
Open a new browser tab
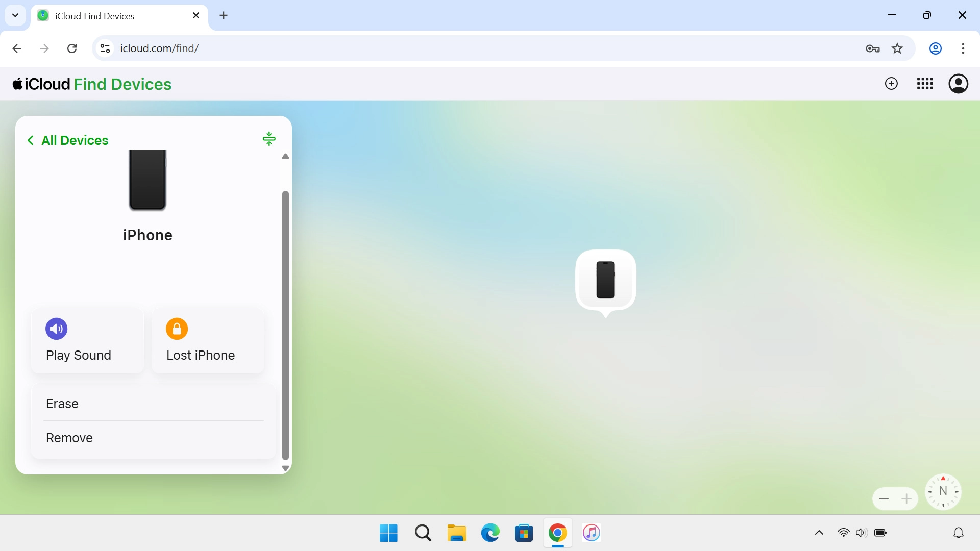[x=224, y=16]
